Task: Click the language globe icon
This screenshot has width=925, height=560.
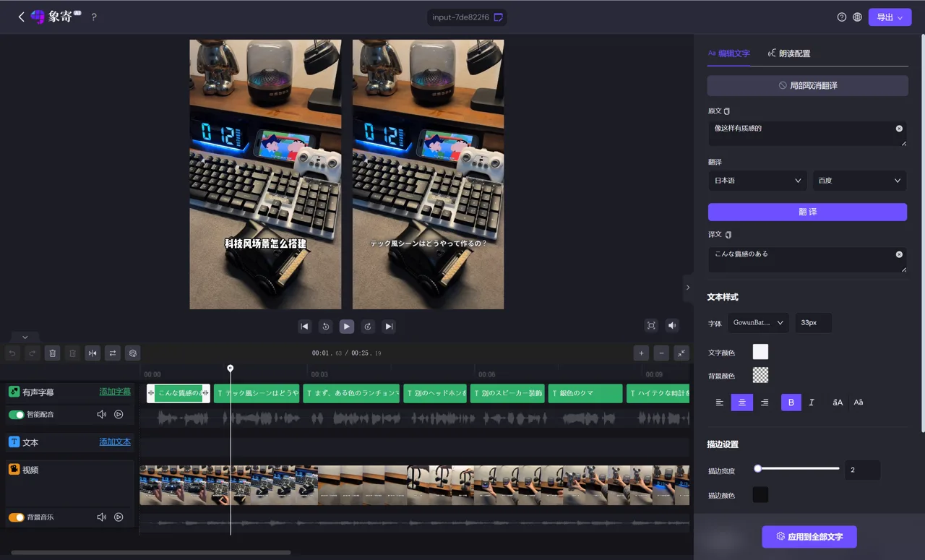Action: [857, 17]
